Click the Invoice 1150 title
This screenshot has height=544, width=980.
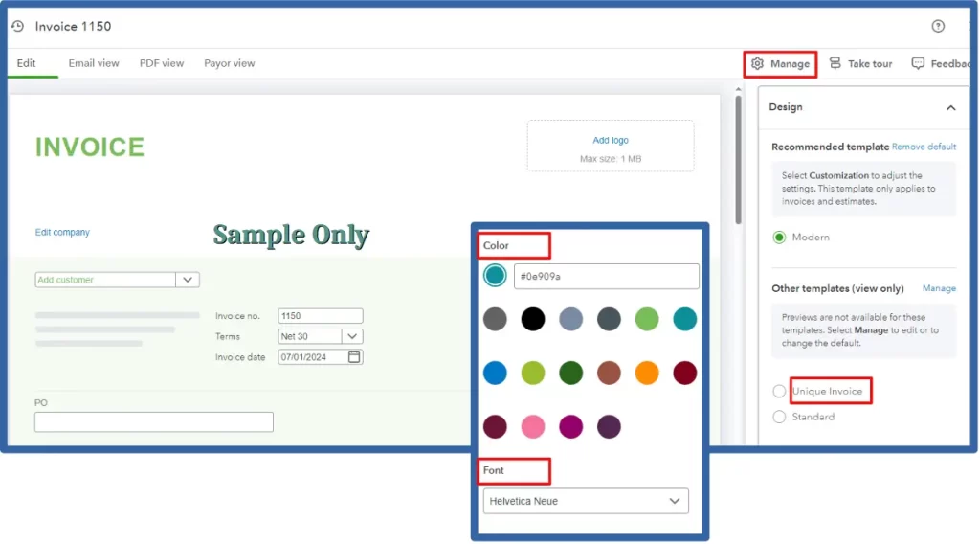point(73,26)
